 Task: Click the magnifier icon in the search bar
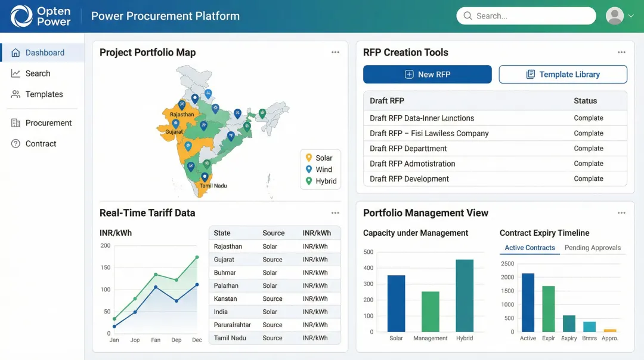click(467, 16)
